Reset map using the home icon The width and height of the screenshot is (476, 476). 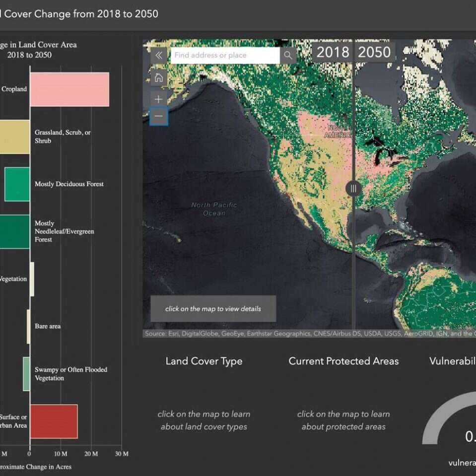pyautogui.click(x=159, y=77)
